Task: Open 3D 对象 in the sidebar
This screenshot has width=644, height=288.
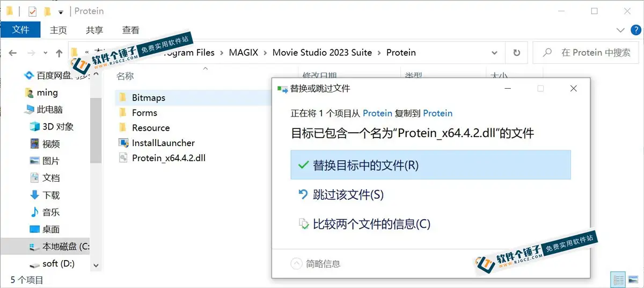Action: [x=51, y=127]
